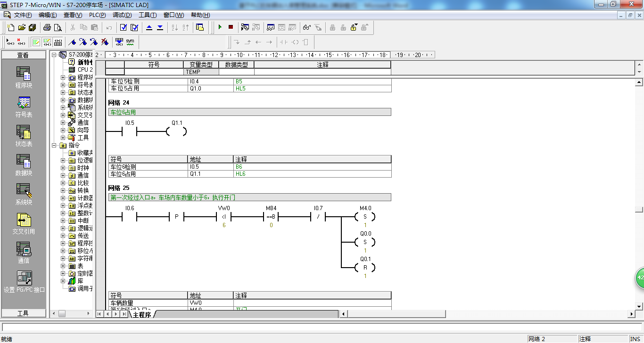
Task: Click the insert contact icon on toolbar
Action: pos(283,42)
